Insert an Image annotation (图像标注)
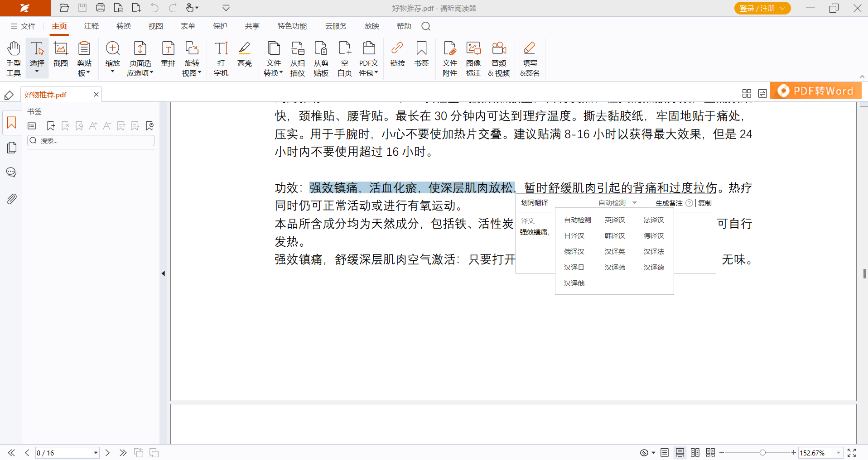The image size is (868, 460). [473, 58]
